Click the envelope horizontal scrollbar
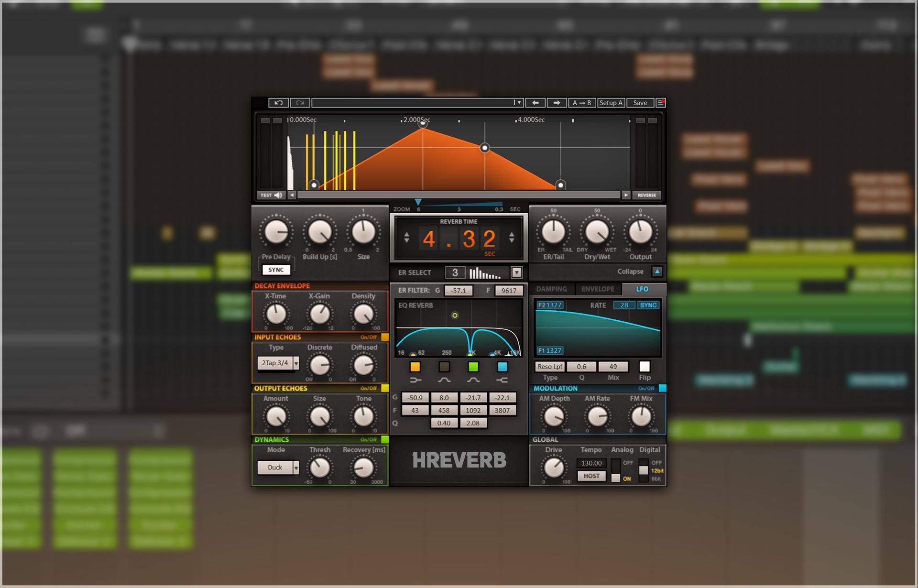This screenshot has height=588, width=918. click(459, 195)
